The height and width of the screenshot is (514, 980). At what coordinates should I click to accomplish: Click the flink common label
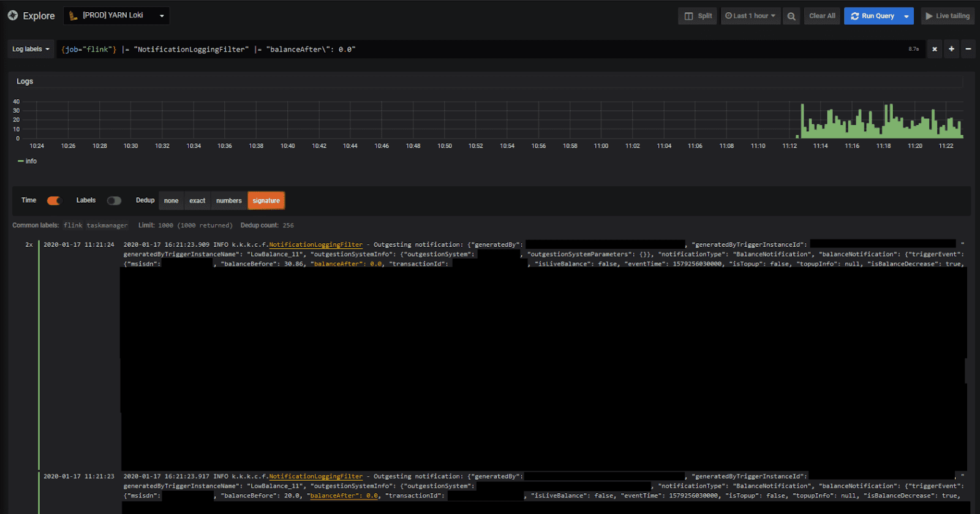[73, 225]
